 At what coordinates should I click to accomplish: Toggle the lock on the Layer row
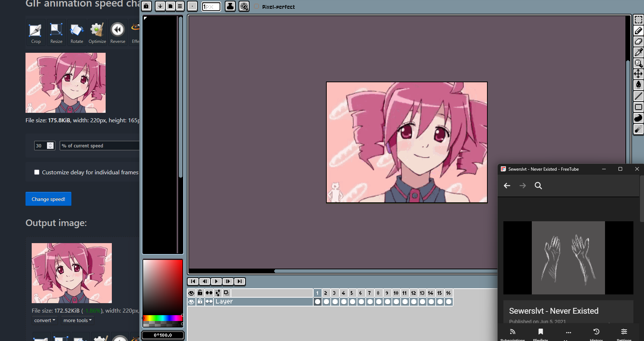pos(200,302)
